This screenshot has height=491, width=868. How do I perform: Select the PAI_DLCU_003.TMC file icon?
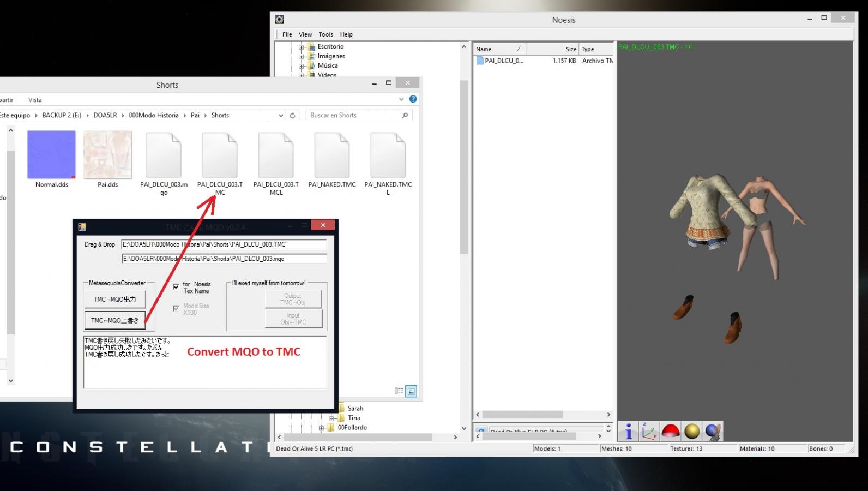(220, 155)
